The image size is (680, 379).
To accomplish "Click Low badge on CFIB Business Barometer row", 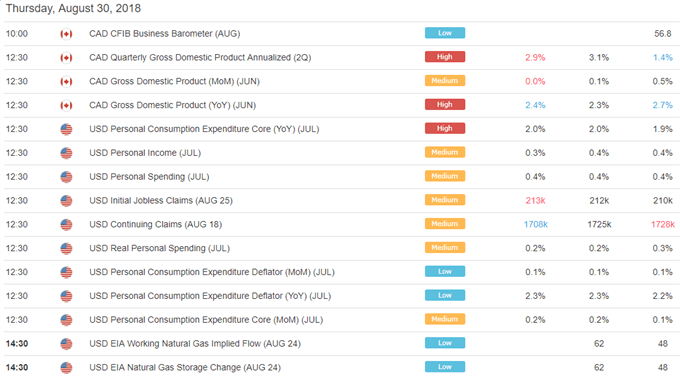I will pos(445,33).
